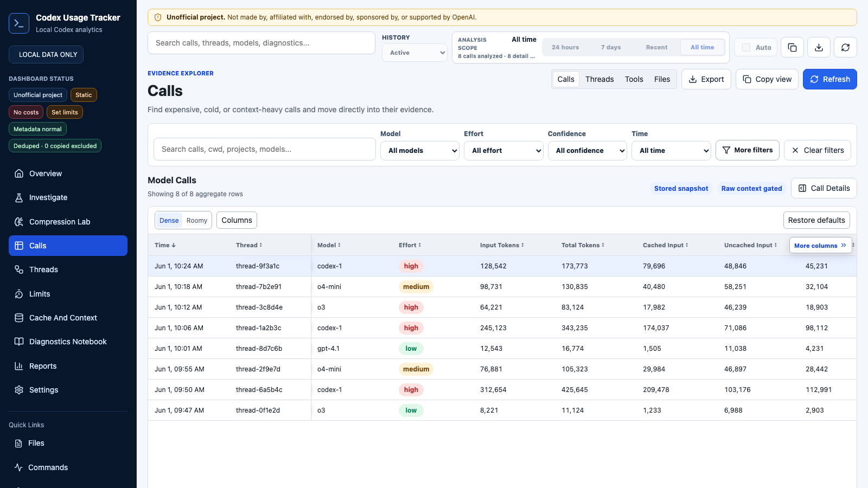Click the sync icon button in top bar
Viewport: 868px width, 488px height.
845,47
